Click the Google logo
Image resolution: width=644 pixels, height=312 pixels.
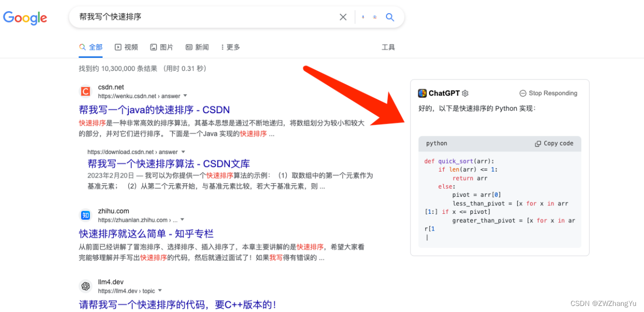click(x=25, y=18)
